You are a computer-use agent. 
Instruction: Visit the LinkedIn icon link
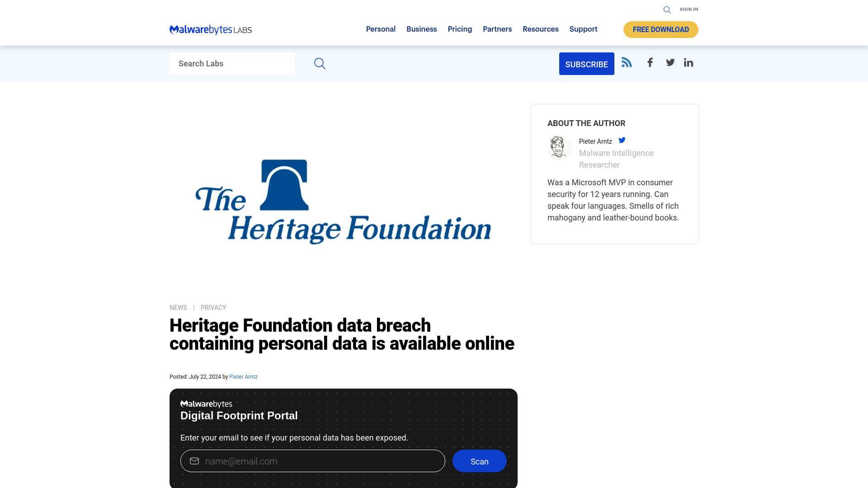689,62
